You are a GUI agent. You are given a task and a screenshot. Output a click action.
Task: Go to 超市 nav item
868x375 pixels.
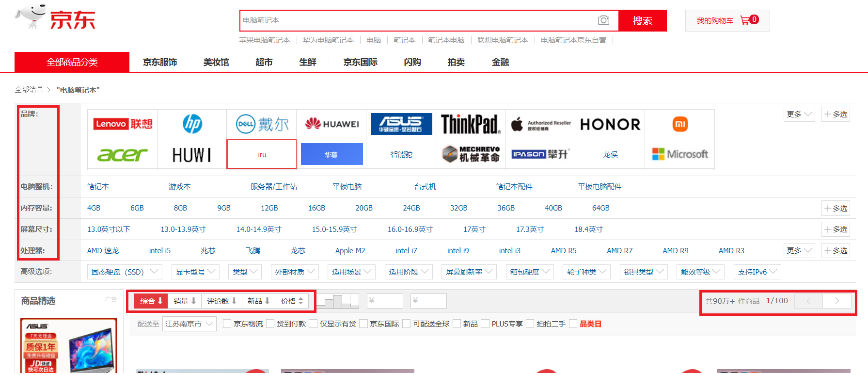click(264, 62)
